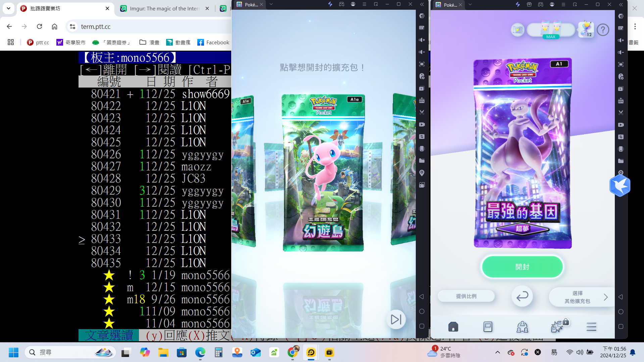Click volume up icon in right emulator sidebar
The width and height of the screenshot is (644, 362).
[x=621, y=40]
